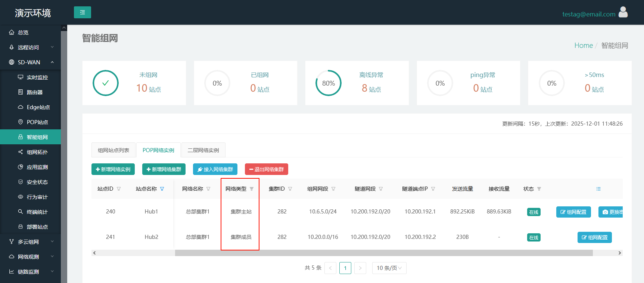Toggle the sidebar collapse hamburger button

point(83,12)
